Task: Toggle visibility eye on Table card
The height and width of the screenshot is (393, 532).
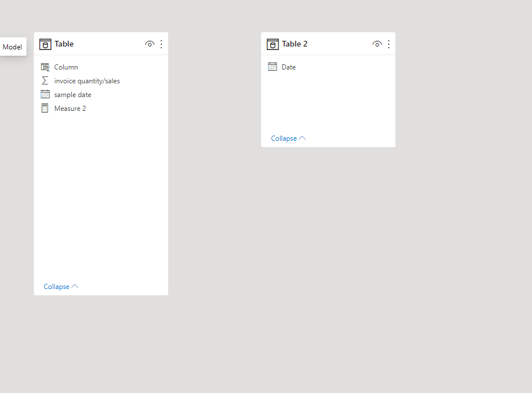Action: click(x=150, y=44)
